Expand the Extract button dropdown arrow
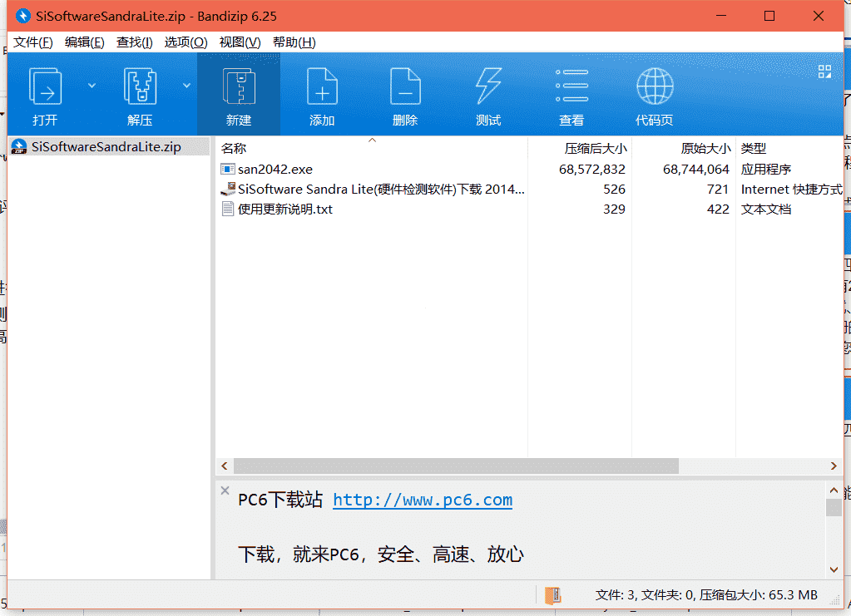Screen dimensions: 851x616 [x=186, y=86]
